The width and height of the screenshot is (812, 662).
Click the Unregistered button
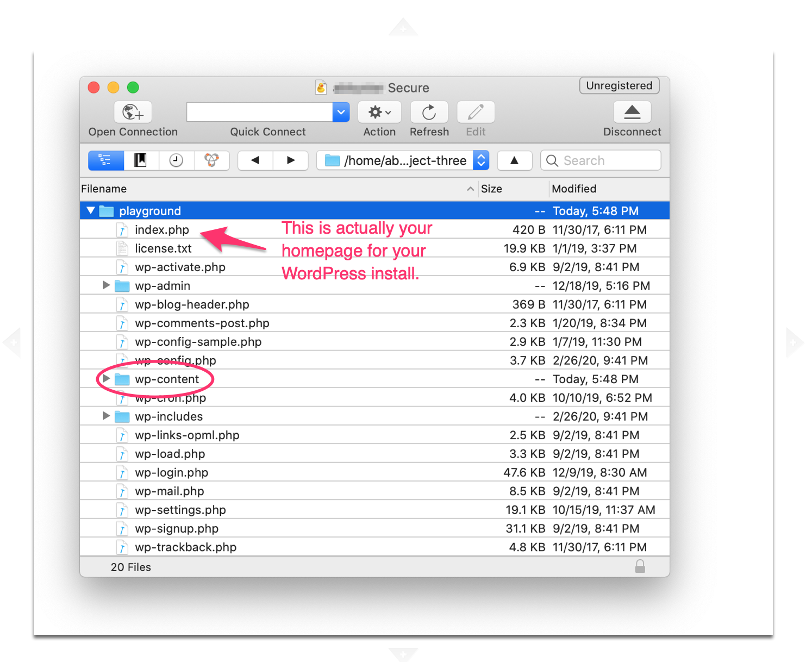pyautogui.click(x=619, y=86)
